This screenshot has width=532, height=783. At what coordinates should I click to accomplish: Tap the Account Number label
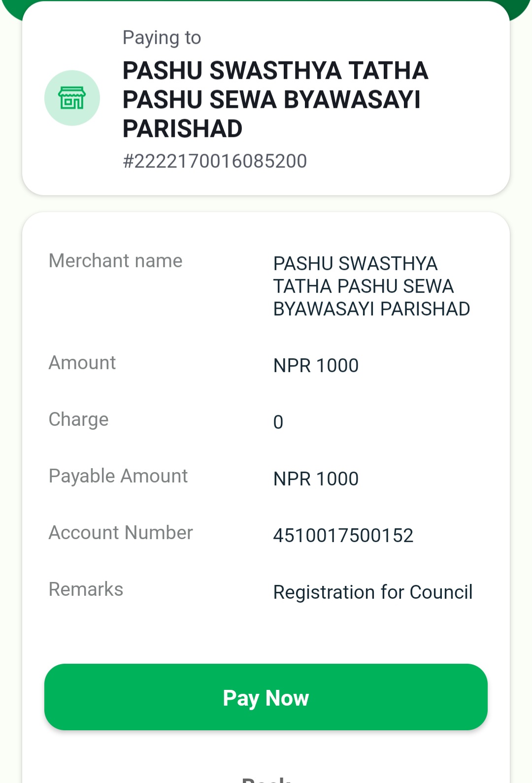(x=121, y=533)
